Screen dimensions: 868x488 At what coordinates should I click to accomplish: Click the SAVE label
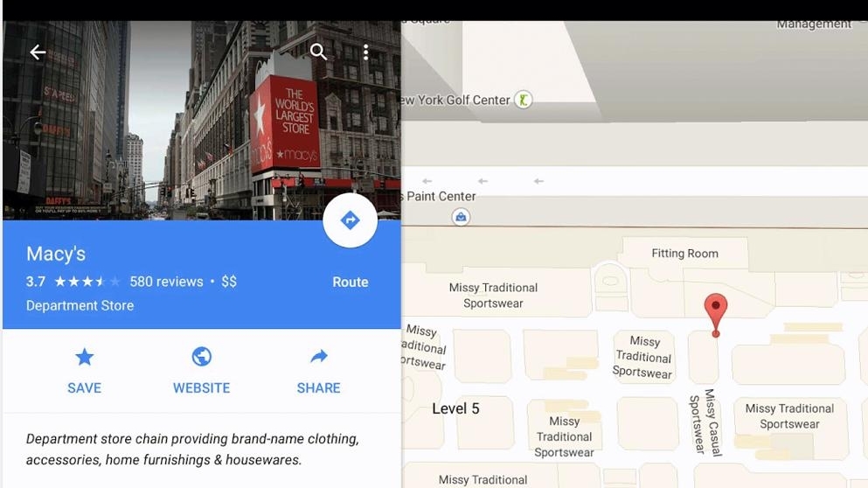pos(84,387)
